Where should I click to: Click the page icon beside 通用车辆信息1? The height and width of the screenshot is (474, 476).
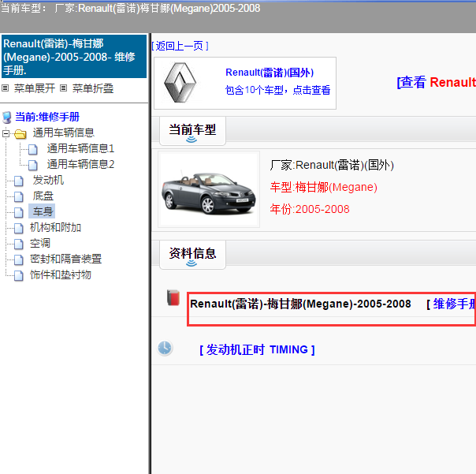pos(33,149)
